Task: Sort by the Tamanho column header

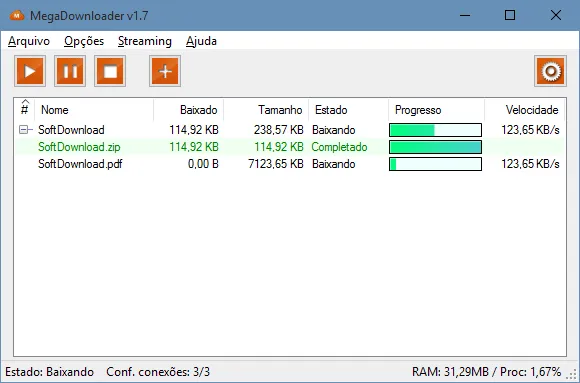Action: pos(266,110)
